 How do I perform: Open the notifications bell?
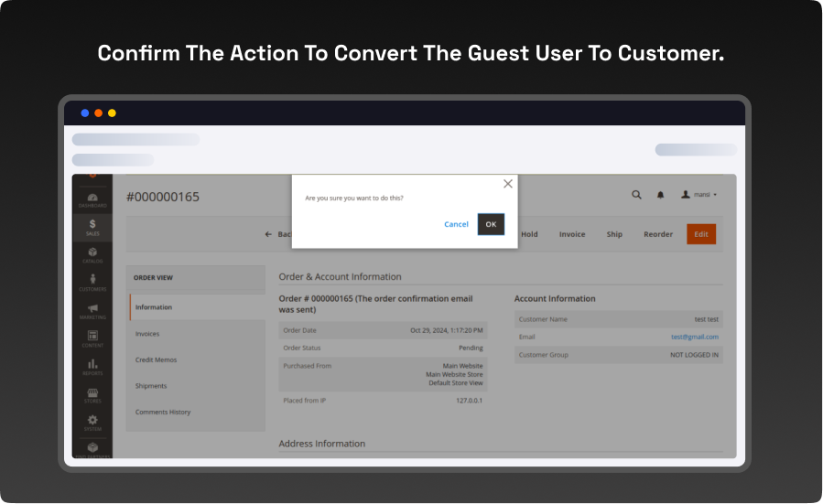660,195
